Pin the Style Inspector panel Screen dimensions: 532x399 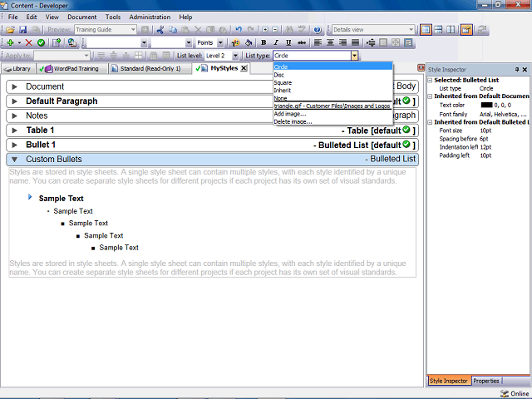click(x=517, y=70)
